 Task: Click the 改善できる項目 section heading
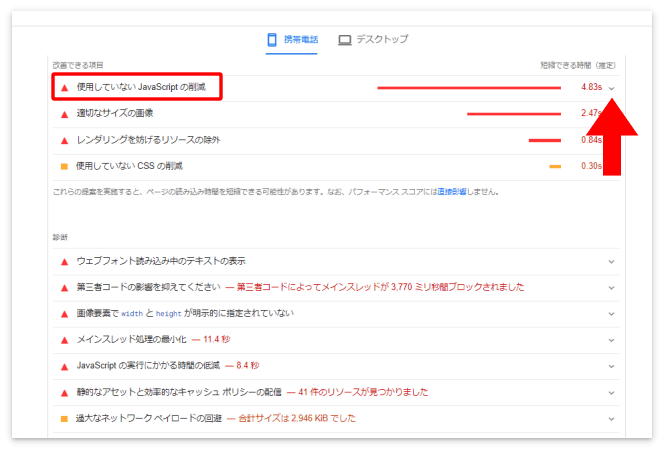click(78, 65)
